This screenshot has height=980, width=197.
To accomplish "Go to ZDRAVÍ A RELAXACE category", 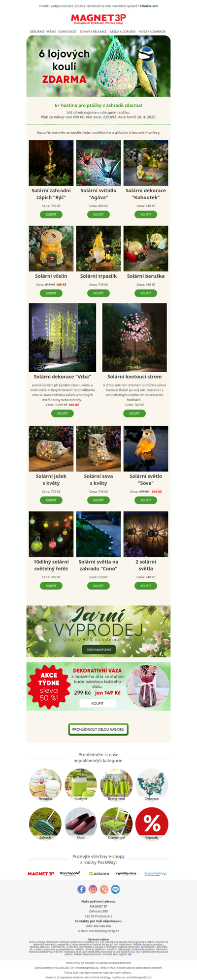I will (x=93, y=31).
